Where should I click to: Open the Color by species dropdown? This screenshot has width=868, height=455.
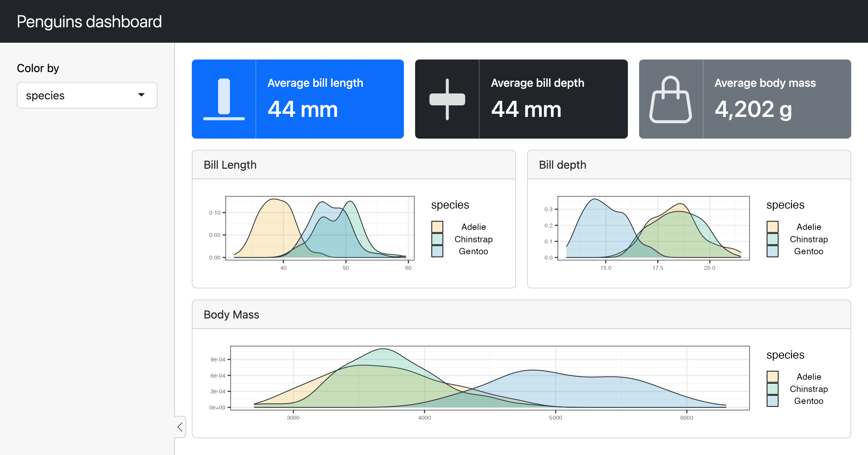pyautogui.click(x=87, y=95)
